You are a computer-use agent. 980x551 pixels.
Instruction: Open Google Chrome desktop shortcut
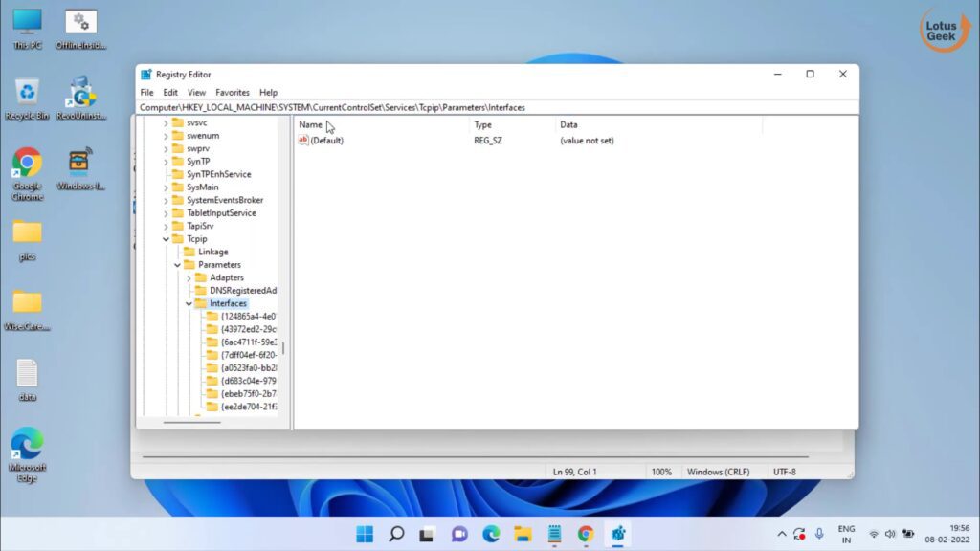point(27,164)
